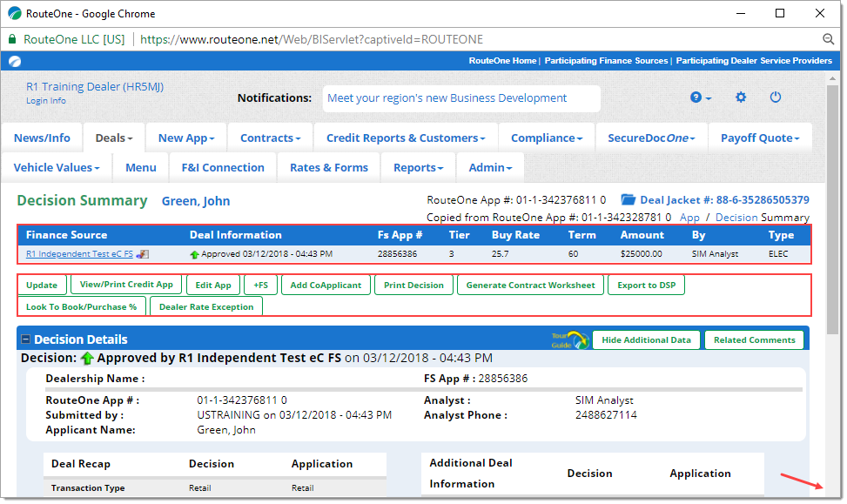Open R1 Independent Test eC FS link

(79, 254)
